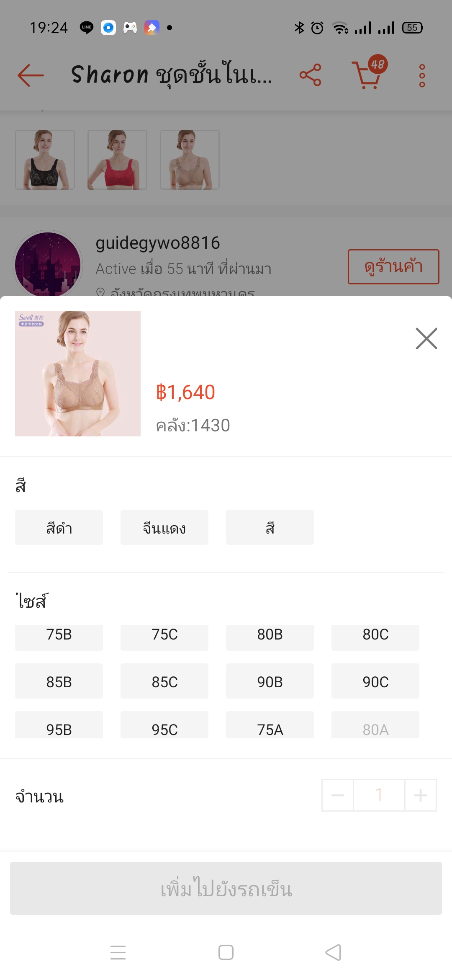Tap the quantity number field
This screenshot has width=452, height=980.
click(379, 795)
